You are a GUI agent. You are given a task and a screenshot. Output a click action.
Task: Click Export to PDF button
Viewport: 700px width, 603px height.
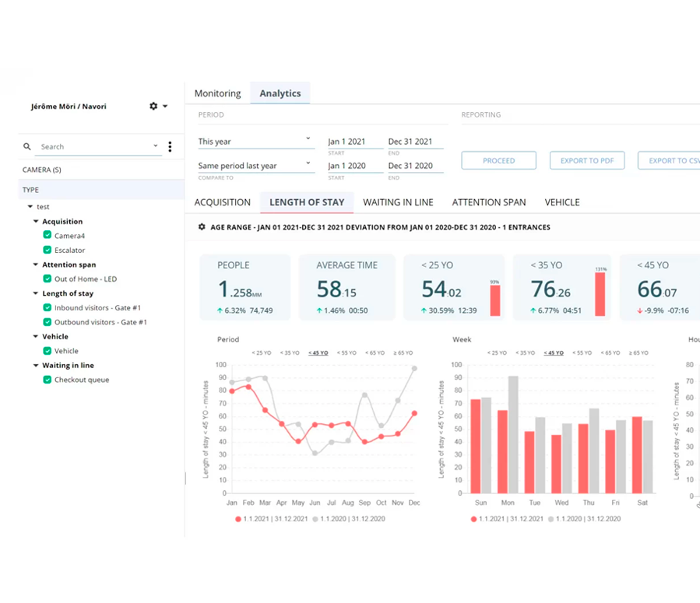(x=587, y=160)
